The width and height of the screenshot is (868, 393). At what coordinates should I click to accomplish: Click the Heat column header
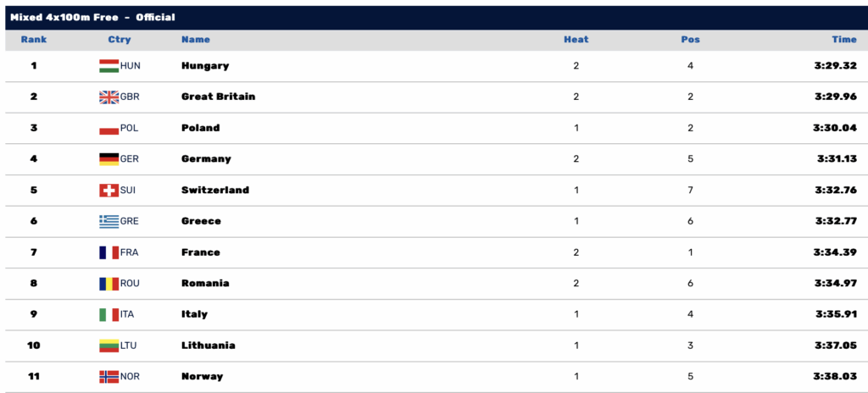pos(576,40)
